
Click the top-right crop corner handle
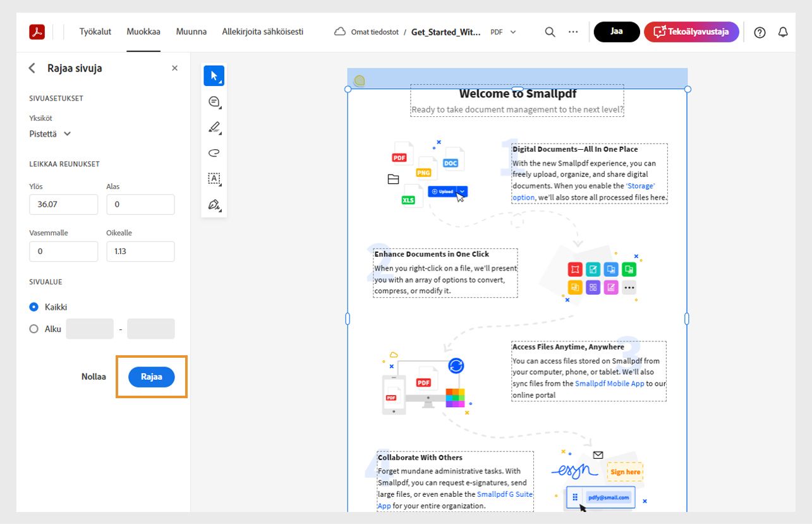tap(688, 89)
